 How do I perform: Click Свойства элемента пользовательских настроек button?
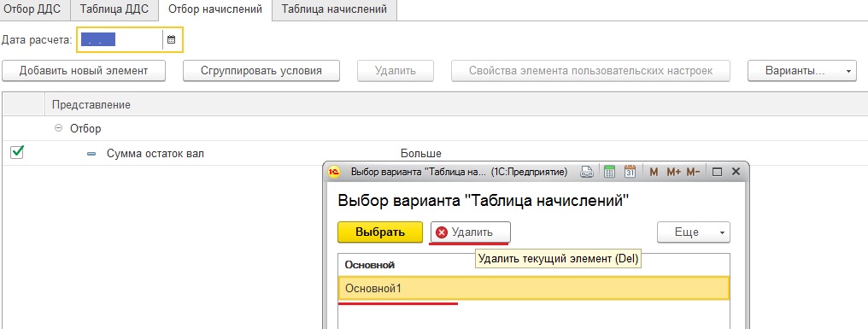coord(590,71)
